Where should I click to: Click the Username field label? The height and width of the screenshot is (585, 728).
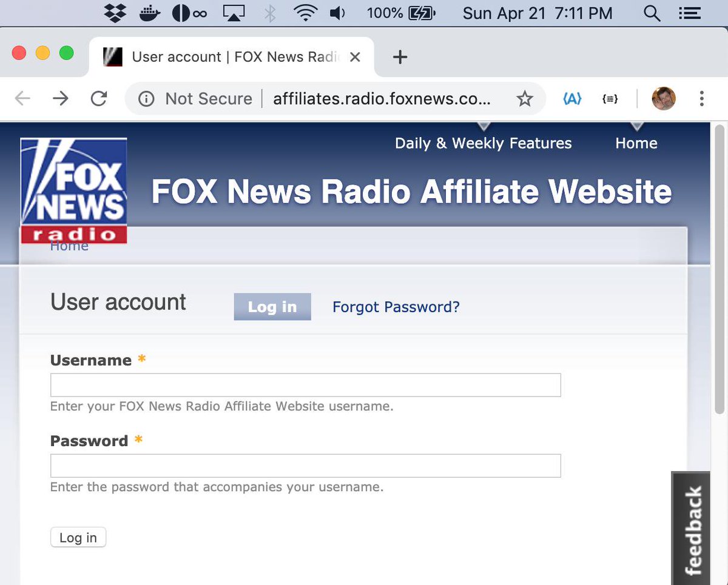pyautogui.click(x=91, y=360)
